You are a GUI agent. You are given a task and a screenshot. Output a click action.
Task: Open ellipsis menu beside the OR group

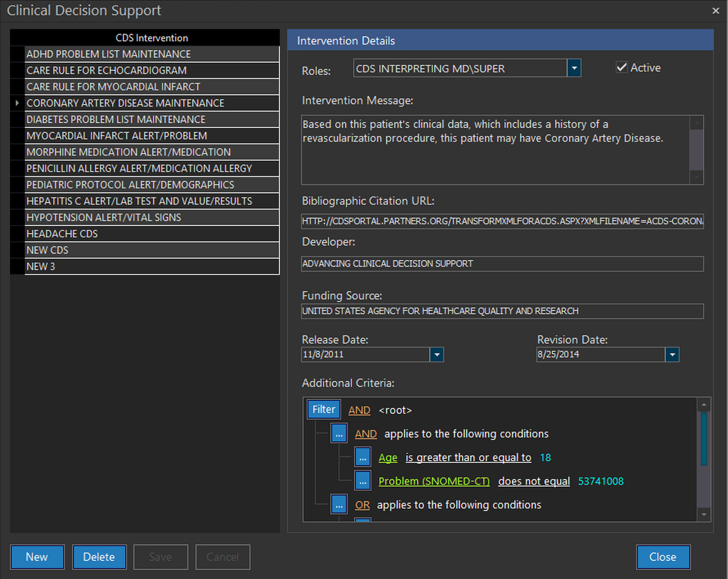(x=339, y=505)
